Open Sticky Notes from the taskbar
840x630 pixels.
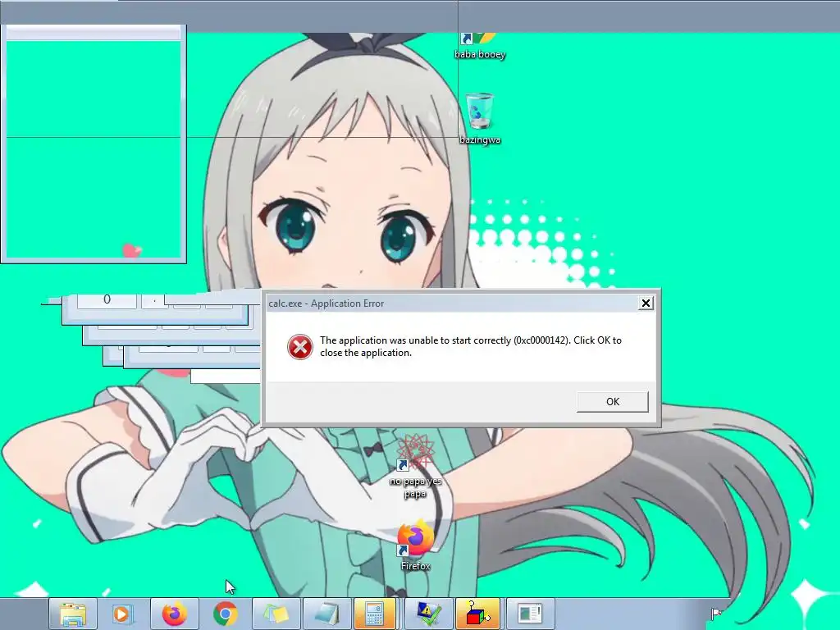pyautogui.click(x=276, y=614)
